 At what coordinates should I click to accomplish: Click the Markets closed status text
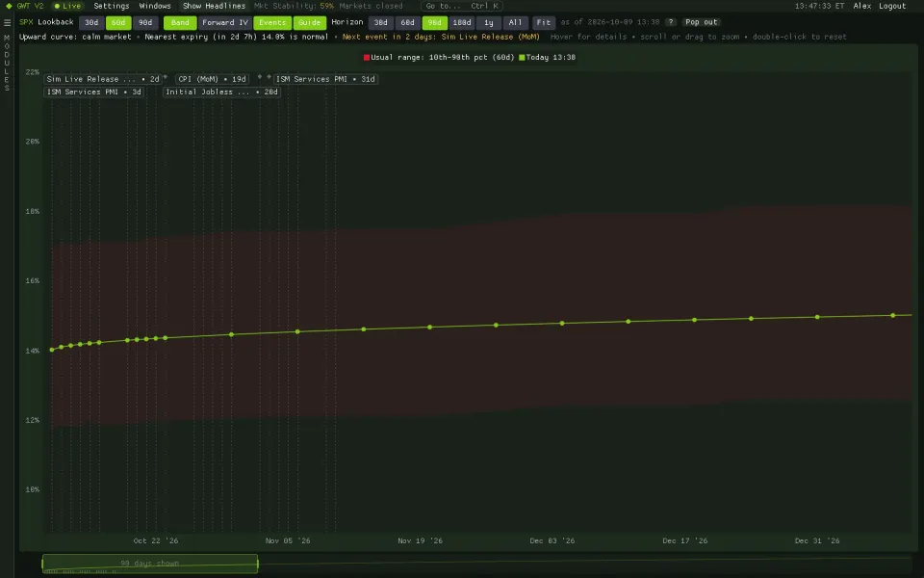pos(371,6)
